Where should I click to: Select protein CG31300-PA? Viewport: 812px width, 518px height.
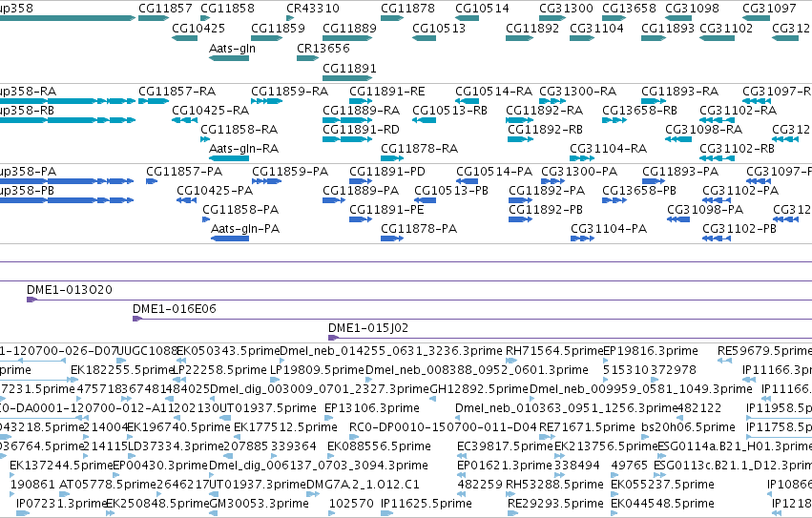[x=579, y=172]
